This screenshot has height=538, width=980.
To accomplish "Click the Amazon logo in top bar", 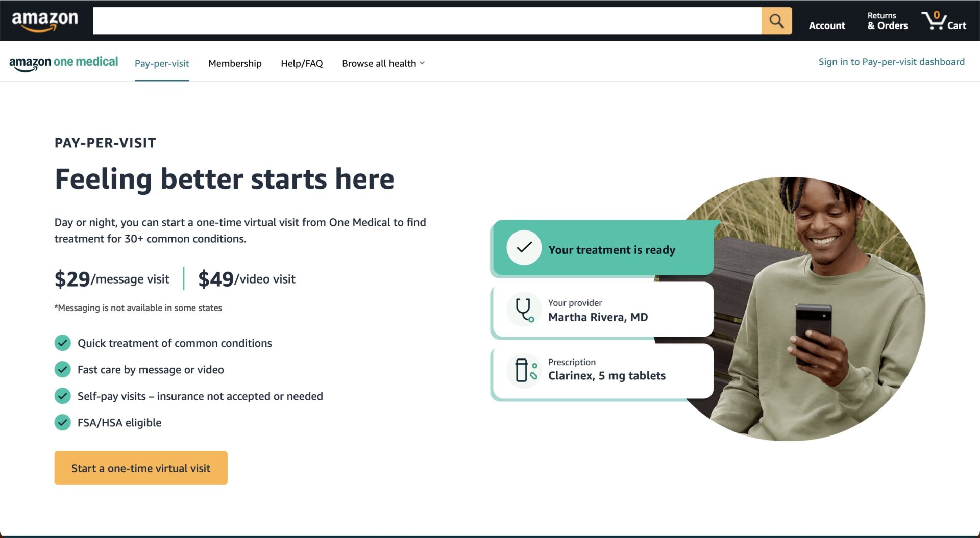I will pos(45,19).
